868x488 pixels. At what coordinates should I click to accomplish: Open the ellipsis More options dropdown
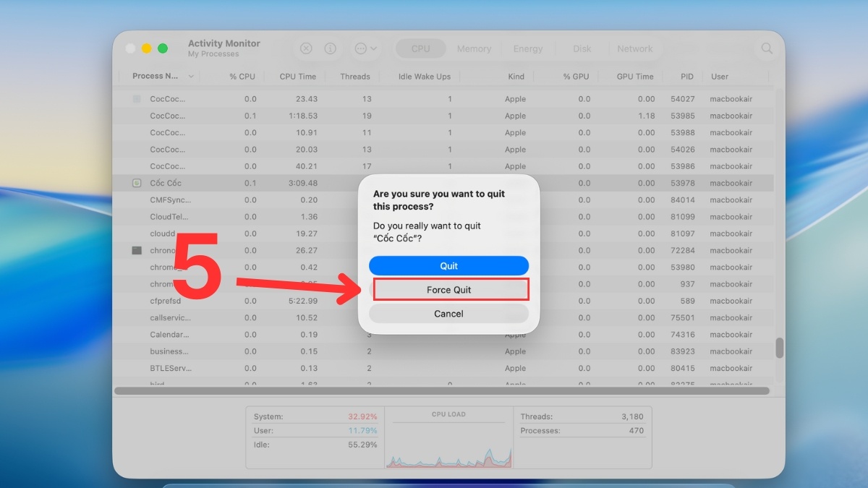click(365, 48)
